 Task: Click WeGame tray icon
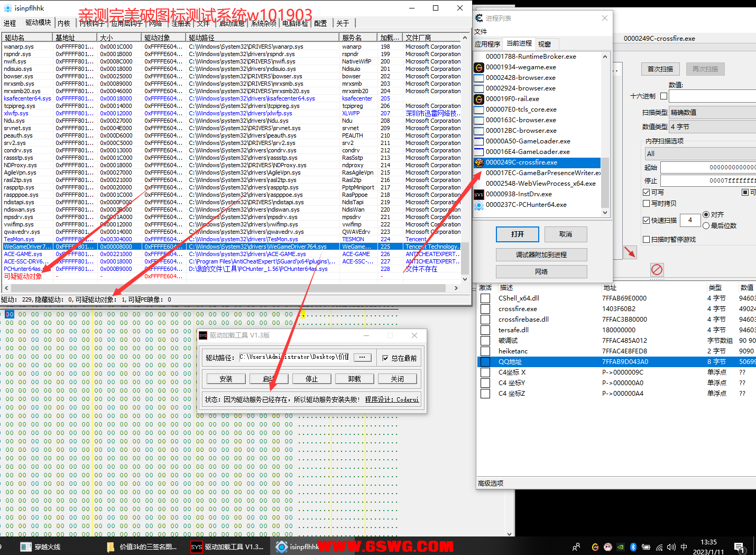coord(595,547)
